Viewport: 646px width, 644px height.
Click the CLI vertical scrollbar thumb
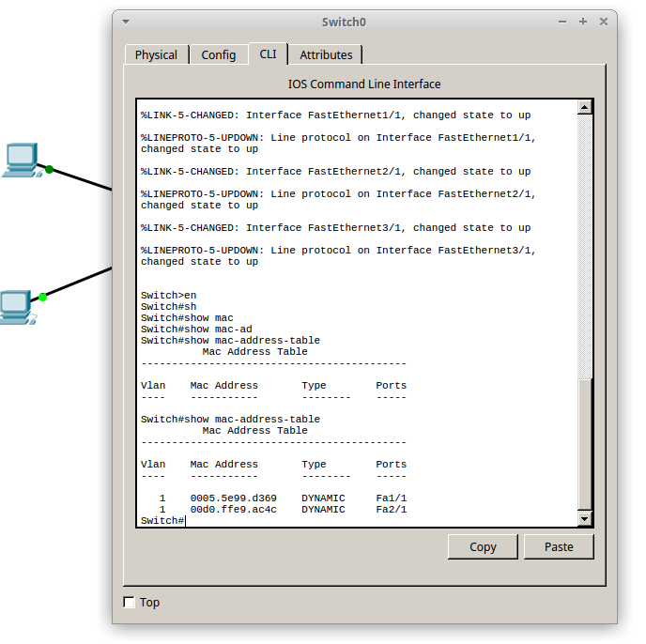coord(585,444)
